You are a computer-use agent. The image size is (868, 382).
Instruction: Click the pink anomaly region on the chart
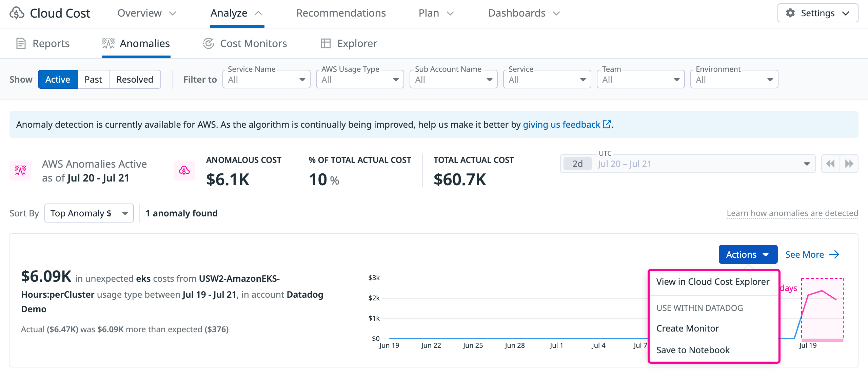tap(822, 308)
